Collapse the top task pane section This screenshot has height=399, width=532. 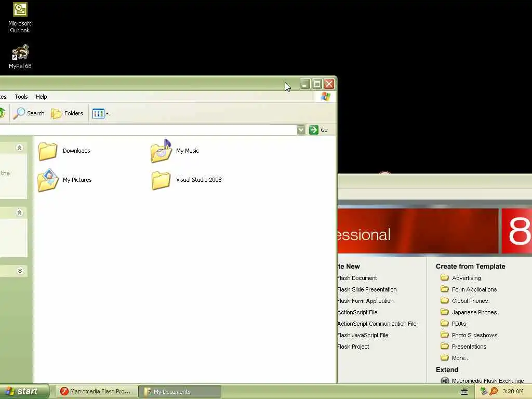19,148
